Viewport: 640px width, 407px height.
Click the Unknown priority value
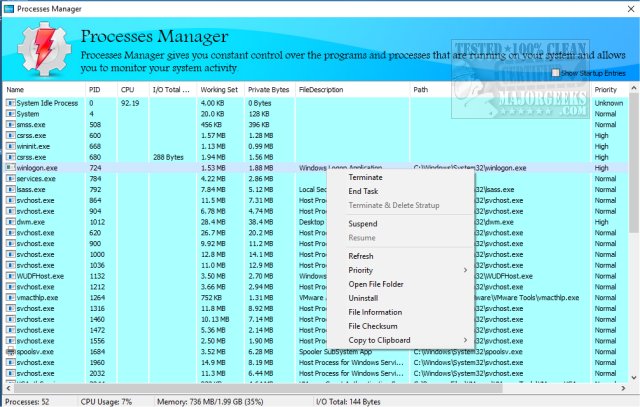pyautogui.click(x=609, y=103)
